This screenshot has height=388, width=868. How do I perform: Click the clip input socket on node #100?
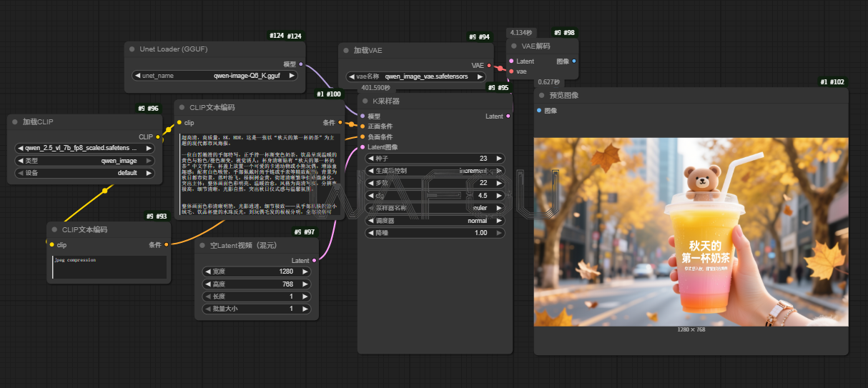179,123
